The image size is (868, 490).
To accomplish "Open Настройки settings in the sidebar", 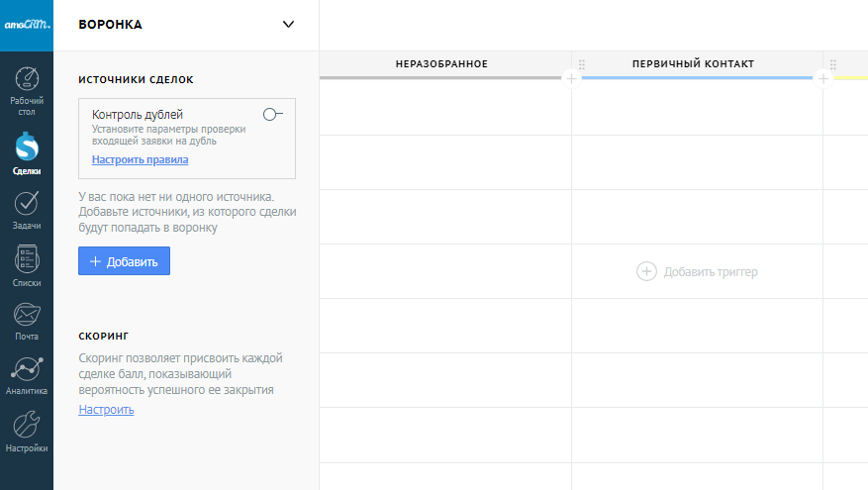I will pos(27,432).
